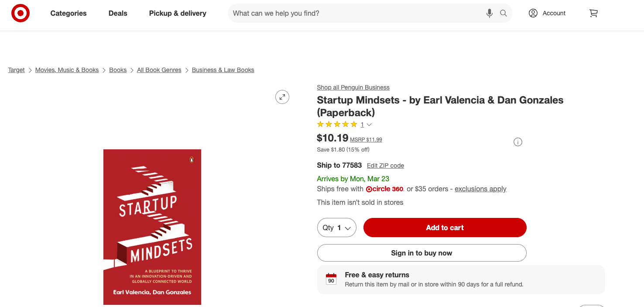This screenshot has width=644, height=307.
Task: Go to Business & Law Books breadcrumb
Action: (223, 70)
